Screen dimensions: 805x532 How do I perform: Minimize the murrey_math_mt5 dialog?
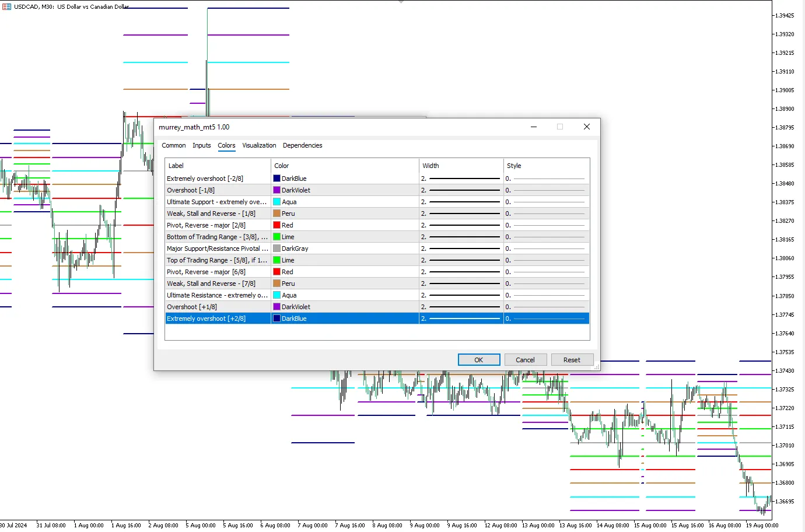point(533,127)
